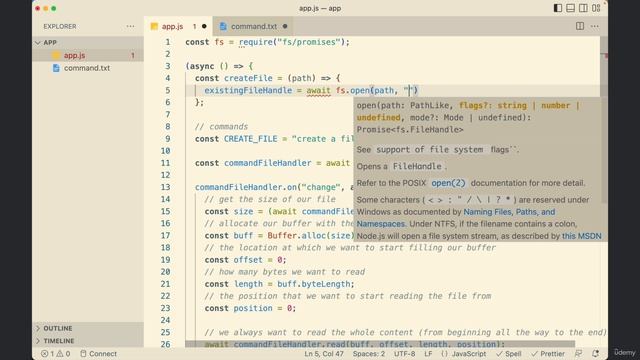Click 'buff.byteLength' on line 21

[314, 284]
